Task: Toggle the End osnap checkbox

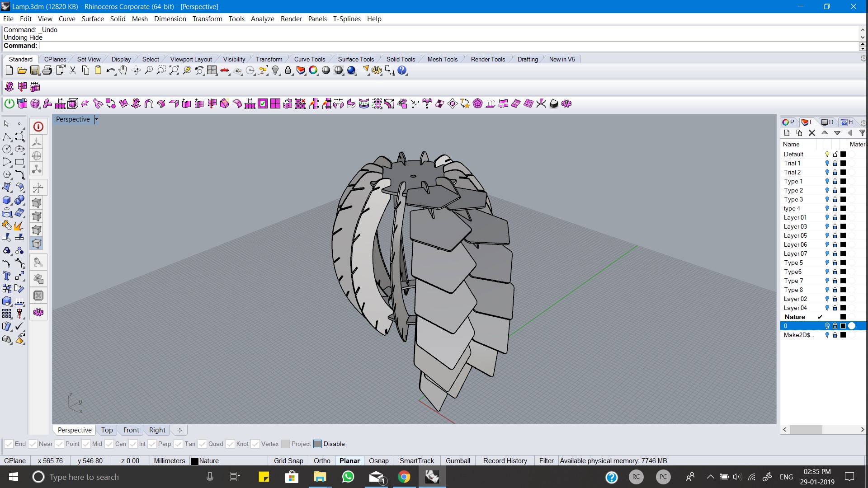Action: [x=9, y=444]
